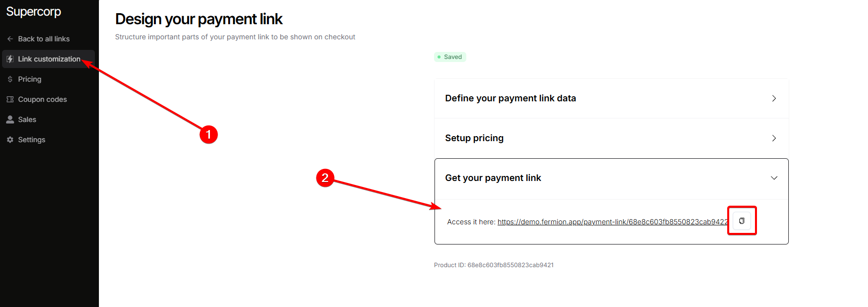Return via Back to all links text
868x307 pixels.
point(44,39)
